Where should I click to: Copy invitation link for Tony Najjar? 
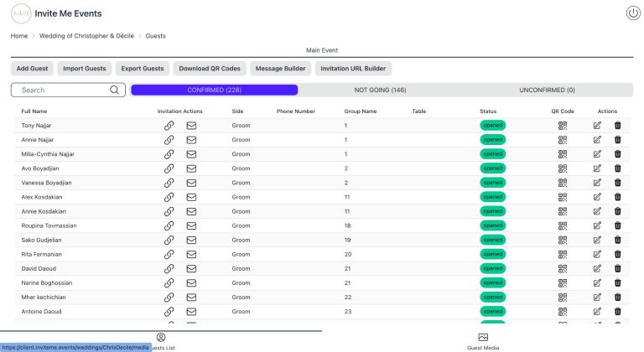point(169,126)
